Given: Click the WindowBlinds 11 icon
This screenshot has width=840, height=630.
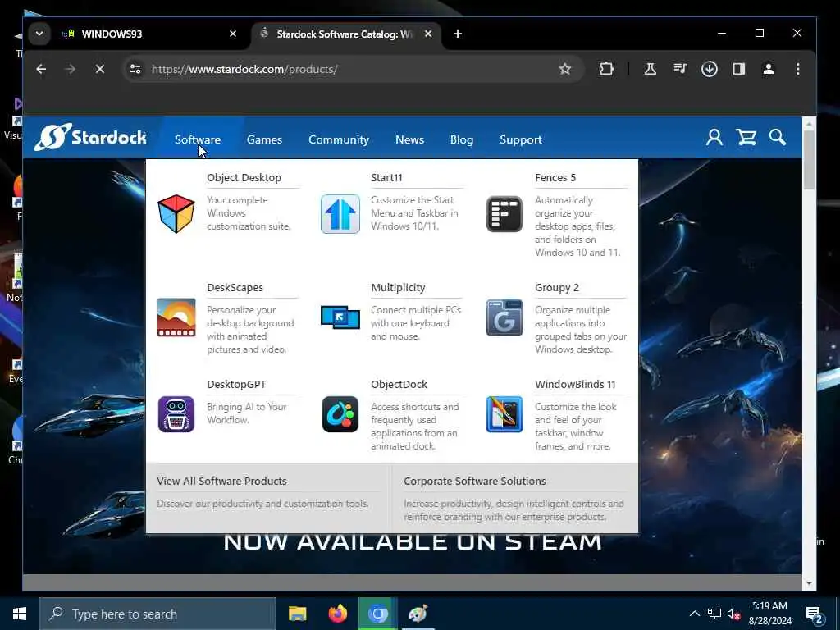Looking at the screenshot, I should (x=504, y=414).
